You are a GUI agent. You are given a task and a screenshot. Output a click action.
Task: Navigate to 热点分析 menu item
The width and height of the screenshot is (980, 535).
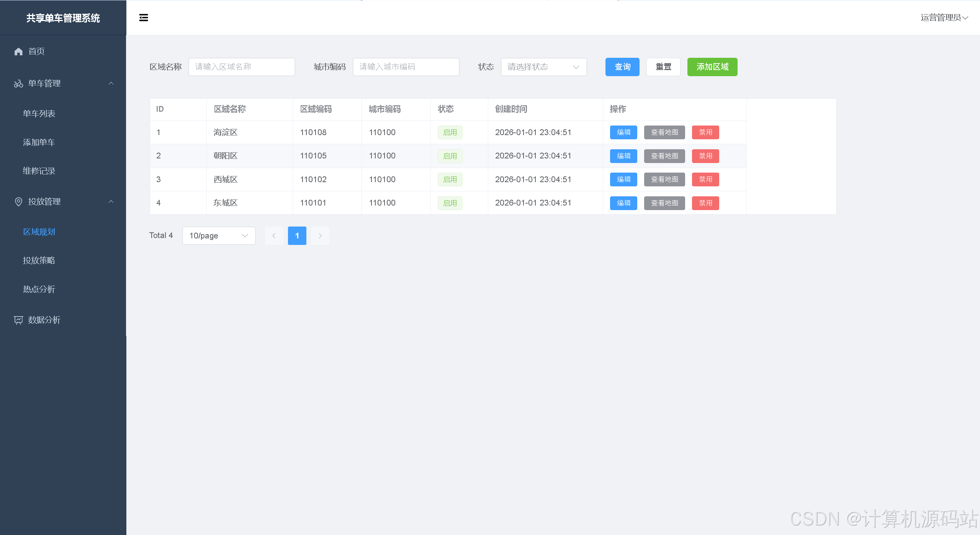tap(39, 289)
